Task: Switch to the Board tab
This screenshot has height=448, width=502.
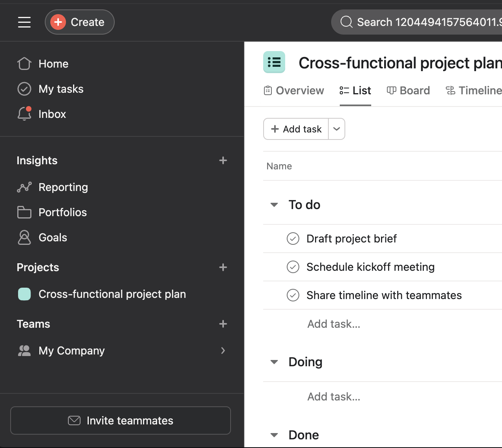Action: point(409,91)
